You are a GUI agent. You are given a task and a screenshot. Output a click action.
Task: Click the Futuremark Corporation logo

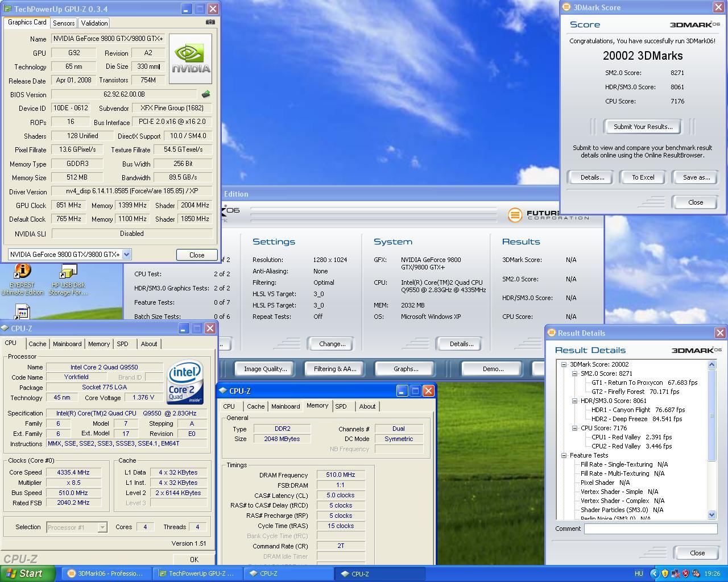(548, 215)
